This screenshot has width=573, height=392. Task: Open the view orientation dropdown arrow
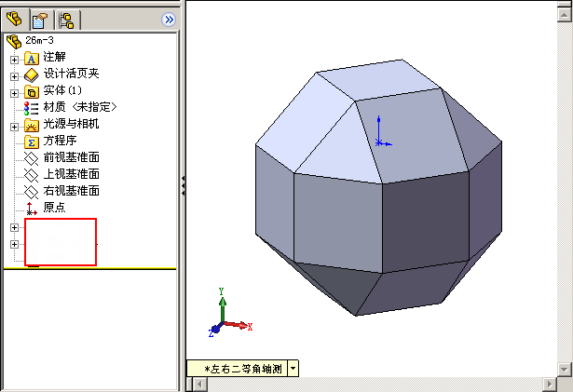coord(293,369)
